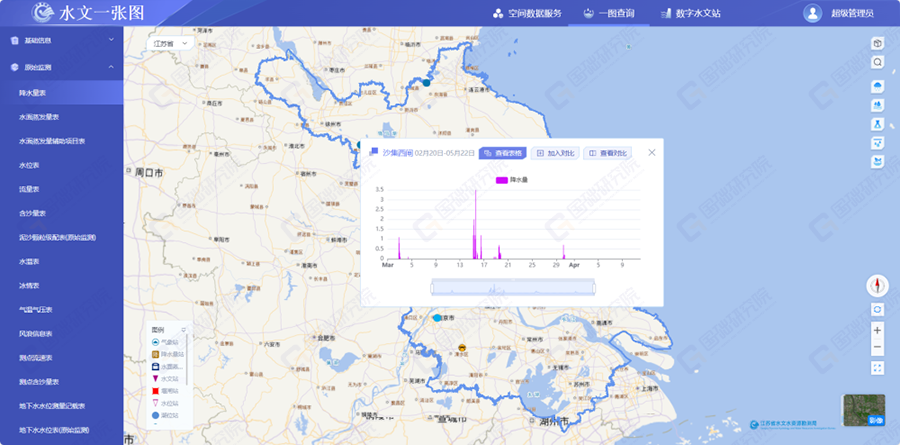Click the 查看表格 button

tap(502, 153)
